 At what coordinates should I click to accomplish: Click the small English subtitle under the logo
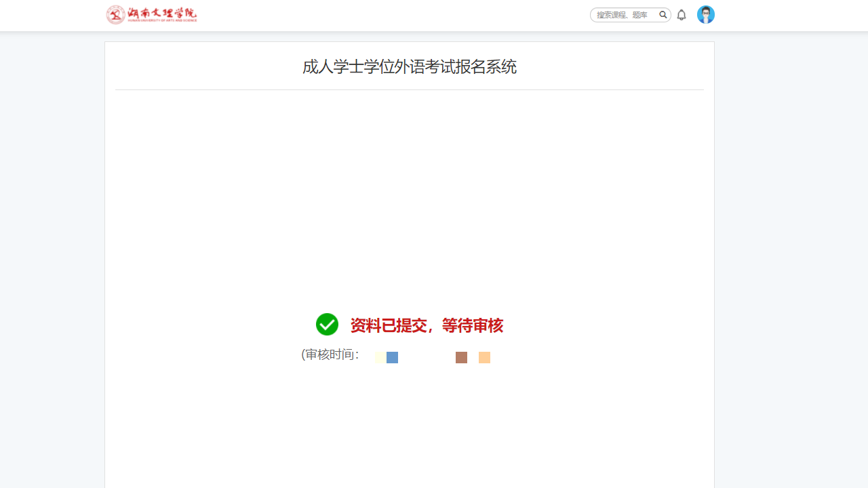[162, 20]
